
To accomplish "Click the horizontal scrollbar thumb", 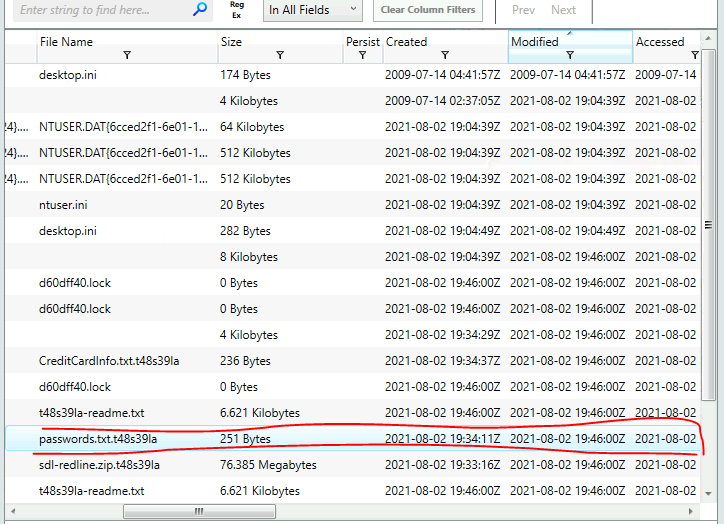I will [x=199, y=511].
